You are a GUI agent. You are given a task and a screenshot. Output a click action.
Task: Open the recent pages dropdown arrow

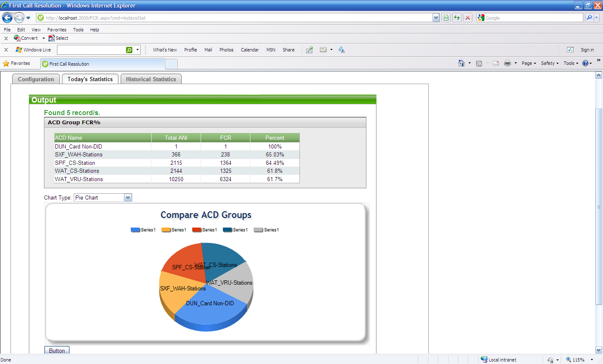coord(28,18)
